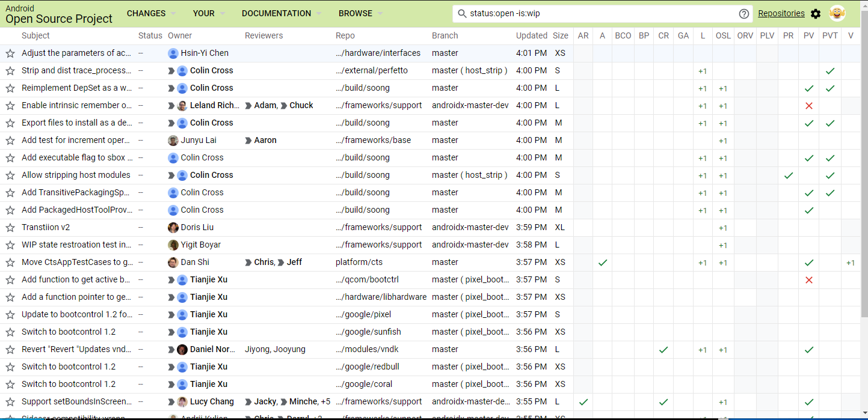
Task: Click the help question mark icon
Action: pos(744,13)
